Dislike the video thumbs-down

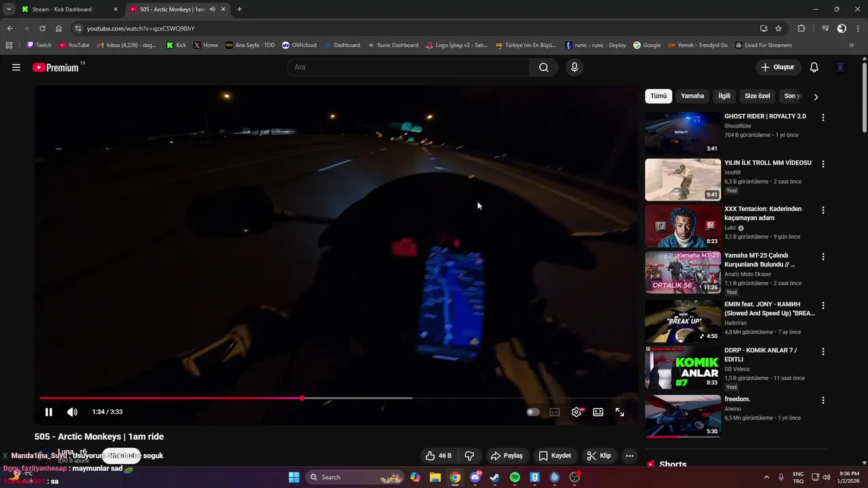point(469,455)
